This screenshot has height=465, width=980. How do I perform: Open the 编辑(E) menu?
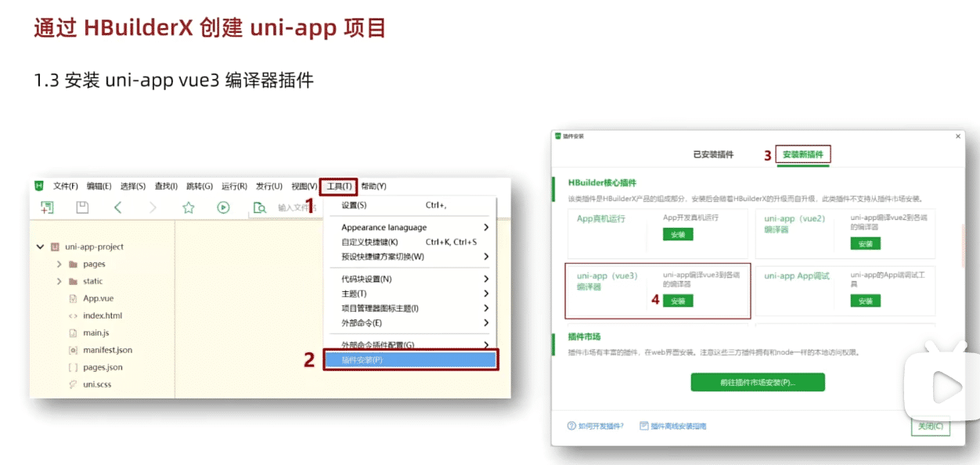[x=99, y=186]
